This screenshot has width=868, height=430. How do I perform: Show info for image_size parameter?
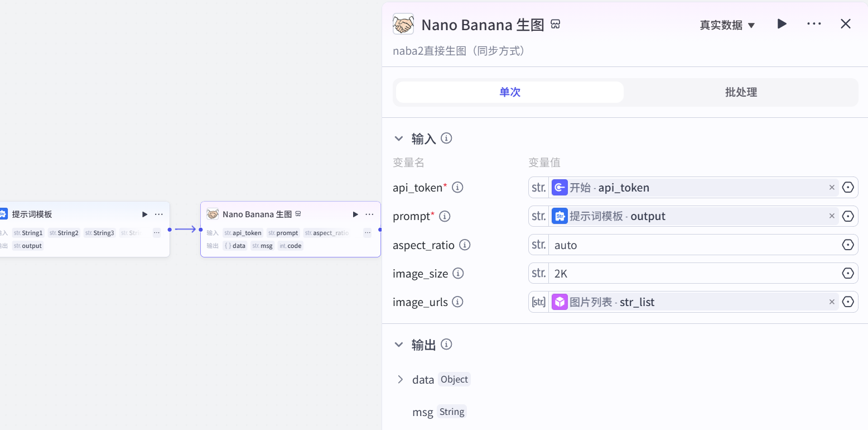[x=458, y=273]
